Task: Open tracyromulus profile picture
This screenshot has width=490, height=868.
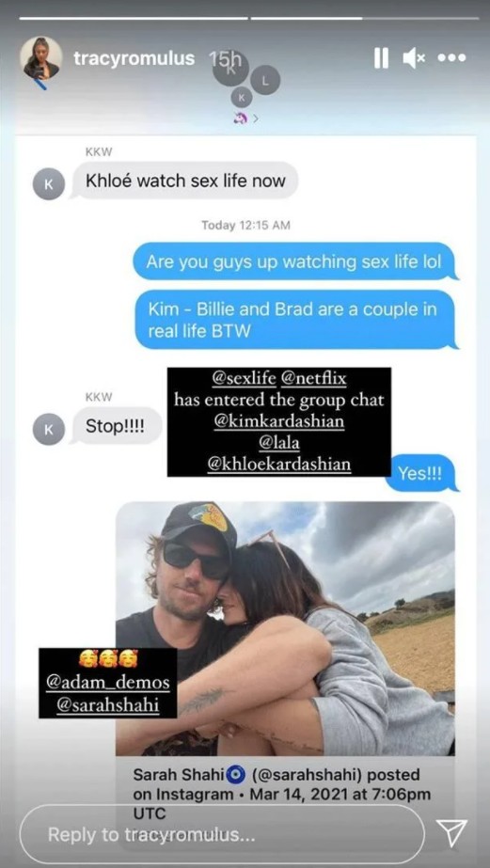Action: (41, 58)
